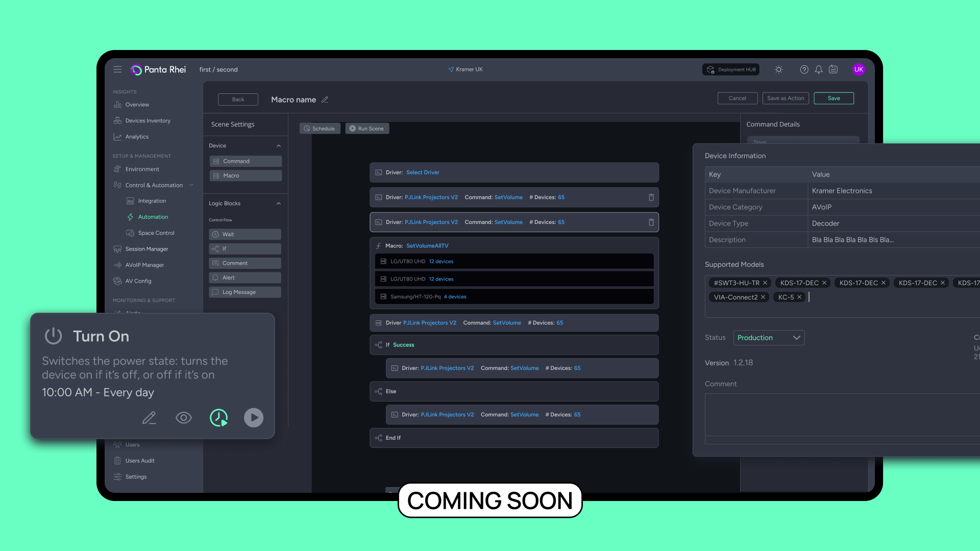Click the Deployment HUB button

(x=730, y=69)
